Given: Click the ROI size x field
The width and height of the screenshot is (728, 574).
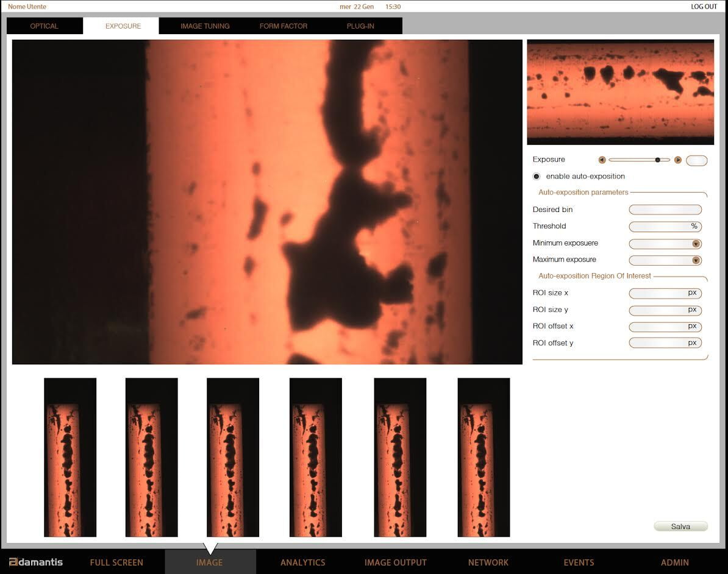Looking at the screenshot, I should click(x=665, y=293).
